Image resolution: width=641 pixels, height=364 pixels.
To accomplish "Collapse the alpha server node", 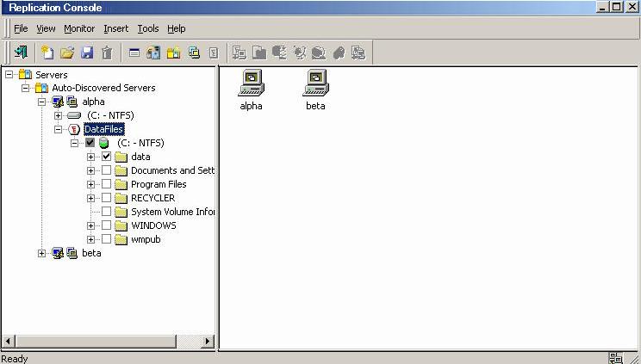I will [41, 102].
